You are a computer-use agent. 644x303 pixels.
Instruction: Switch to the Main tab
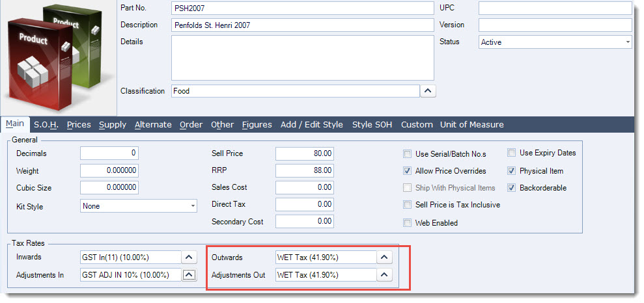point(15,124)
